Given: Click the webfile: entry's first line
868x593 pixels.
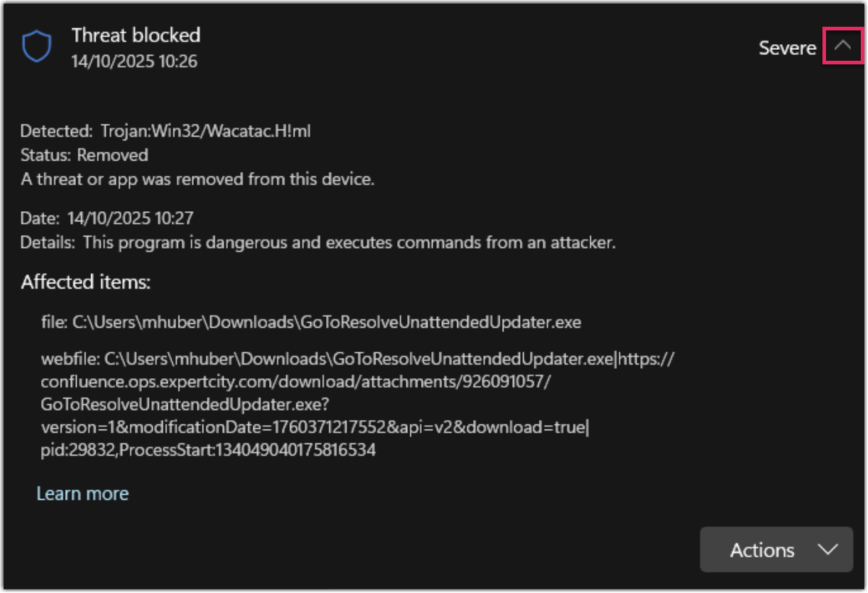Looking at the screenshot, I should click(358, 359).
